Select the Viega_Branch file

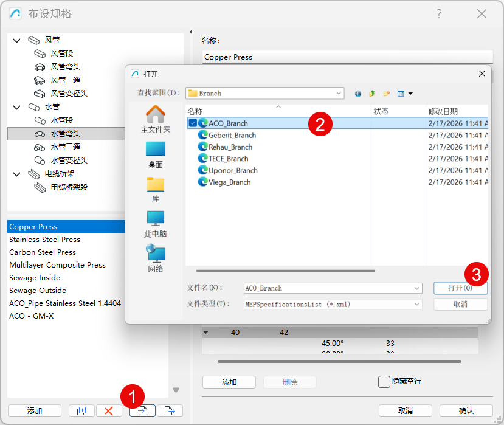point(229,182)
